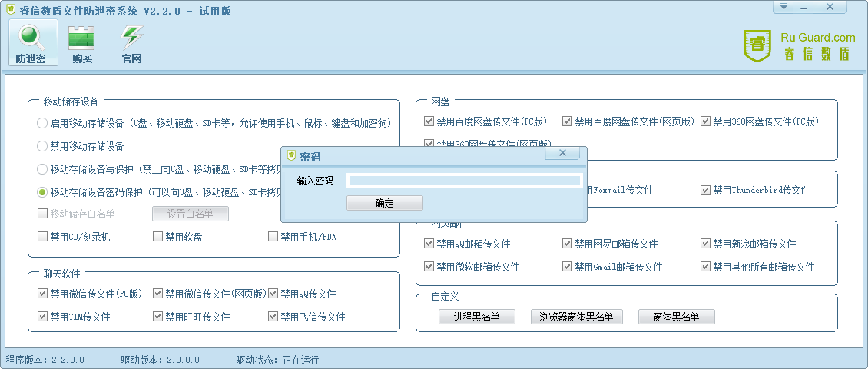The height and width of the screenshot is (369, 868).
Task: Uncheck 禁用百度网盘传文件(网页版)
Action: coord(568,121)
